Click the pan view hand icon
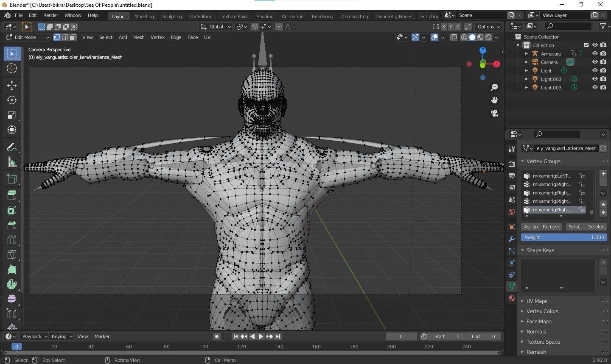Viewport: 611px width, 364px height. pyautogui.click(x=494, y=100)
